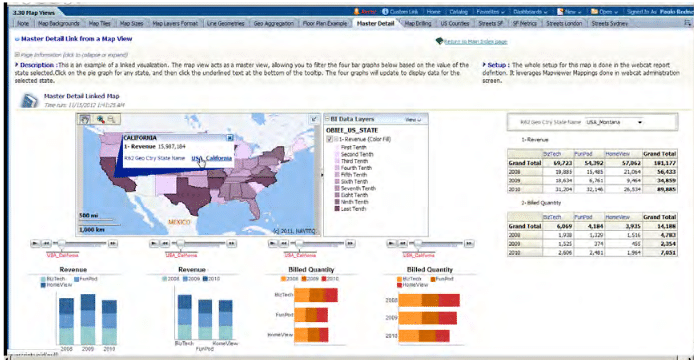The width and height of the screenshot is (694, 360).
Task: Click the 2009 bar in the BizTech-legend Revenue chart
Action: [x=88, y=319]
